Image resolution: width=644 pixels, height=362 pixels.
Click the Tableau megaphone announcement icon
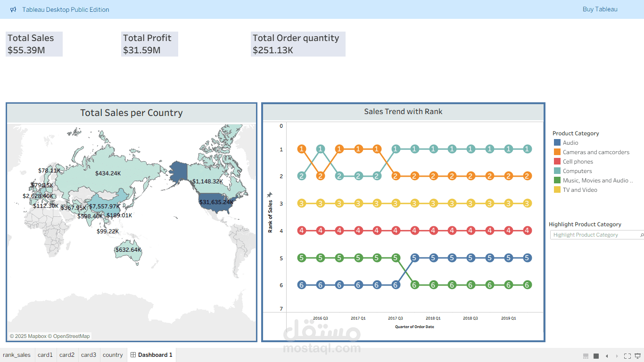click(13, 9)
